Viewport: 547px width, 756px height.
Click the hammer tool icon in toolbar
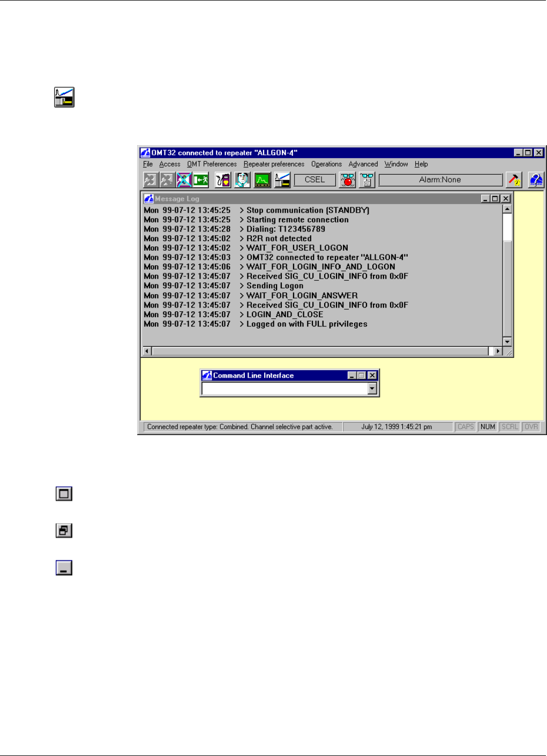coord(514,180)
